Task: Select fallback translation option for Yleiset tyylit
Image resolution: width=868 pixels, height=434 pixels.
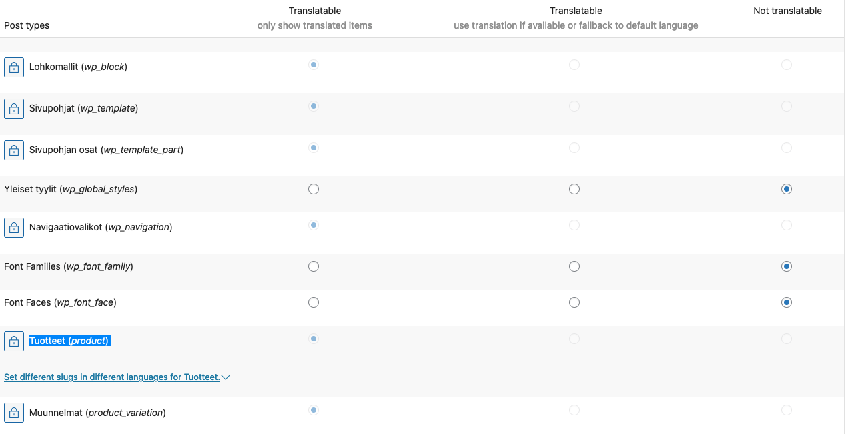Action: pos(574,189)
